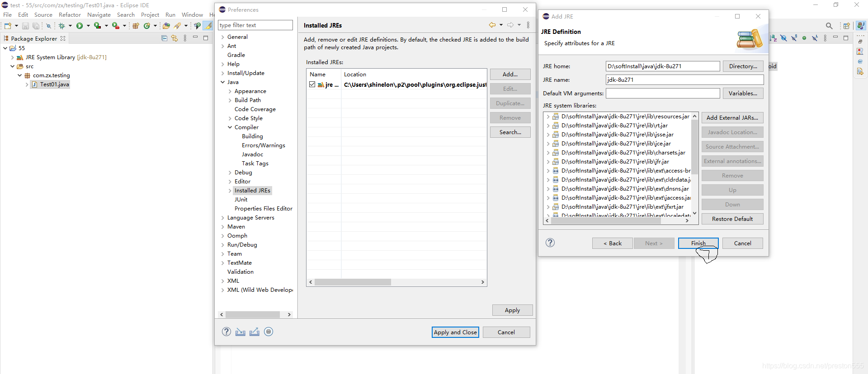Click horizontal scrollbar below preferences tree

click(x=252, y=314)
